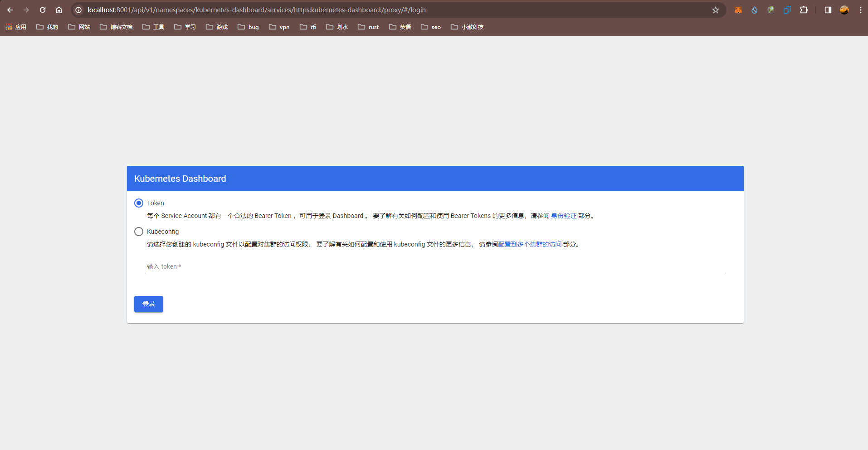The height and width of the screenshot is (450, 868).
Task: Open the vpn bookmark folder
Action: pos(279,27)
